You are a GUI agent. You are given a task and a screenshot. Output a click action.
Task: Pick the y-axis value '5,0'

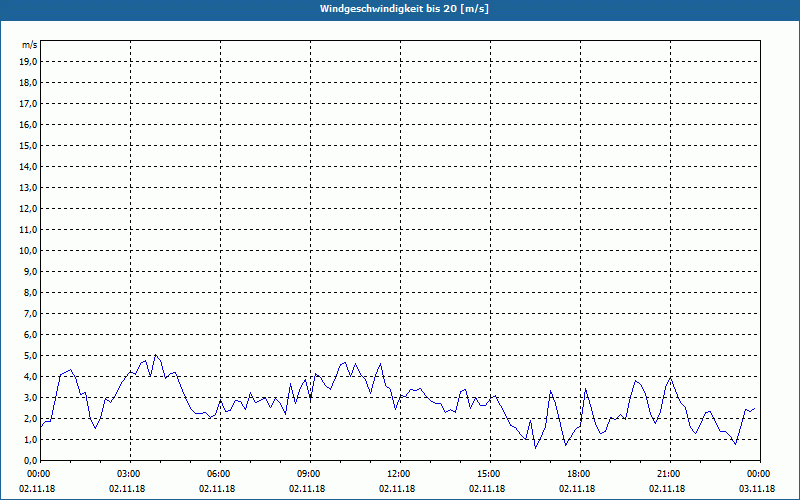coord(30,355)
